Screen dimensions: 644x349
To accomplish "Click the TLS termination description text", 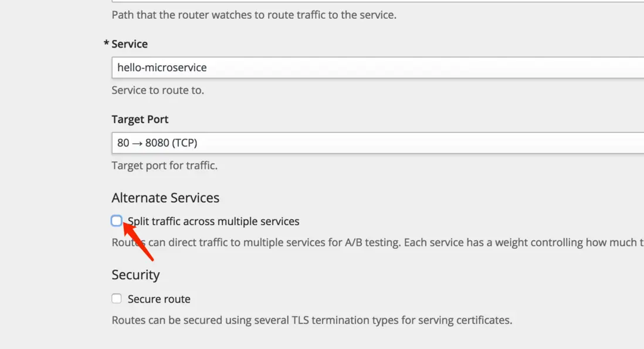I will click(x=312, y=320).
